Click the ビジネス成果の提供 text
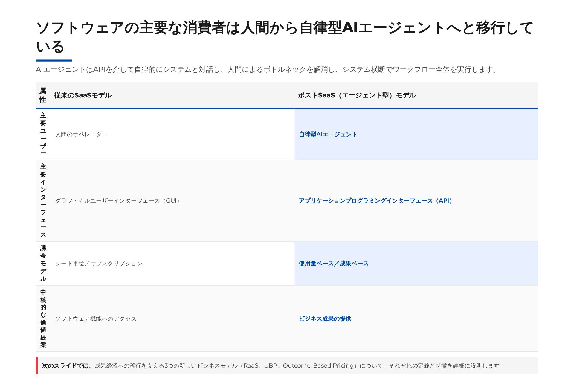Viewport: 574px width, 392px height. point(325,319)
